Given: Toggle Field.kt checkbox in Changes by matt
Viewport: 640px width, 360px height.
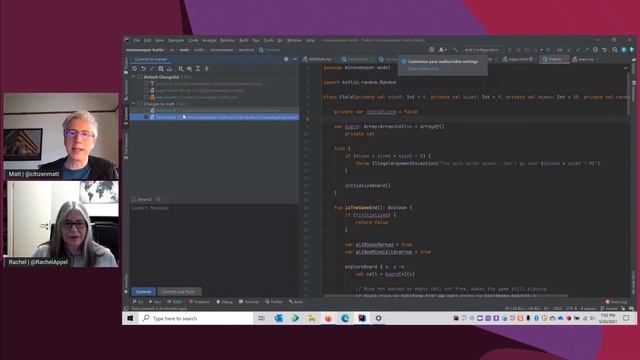Looking at the screenshot, I should [146, 110].
